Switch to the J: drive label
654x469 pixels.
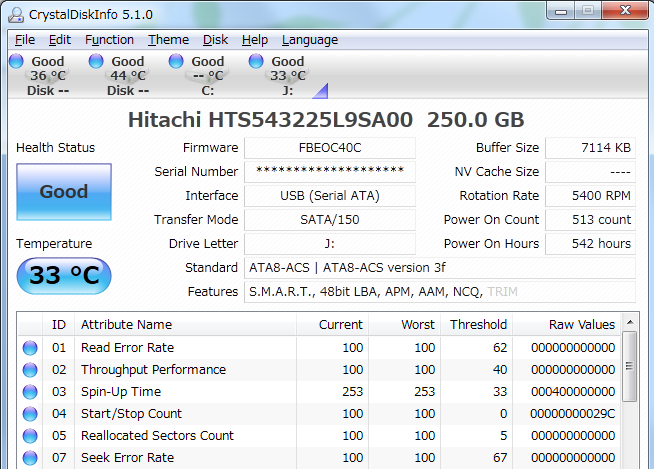click(288, 91)
